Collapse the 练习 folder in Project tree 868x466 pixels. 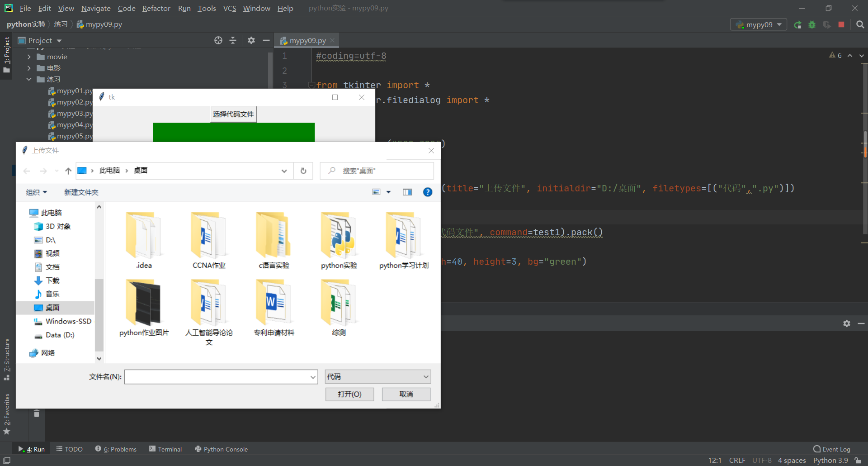[x=29, y=79]
